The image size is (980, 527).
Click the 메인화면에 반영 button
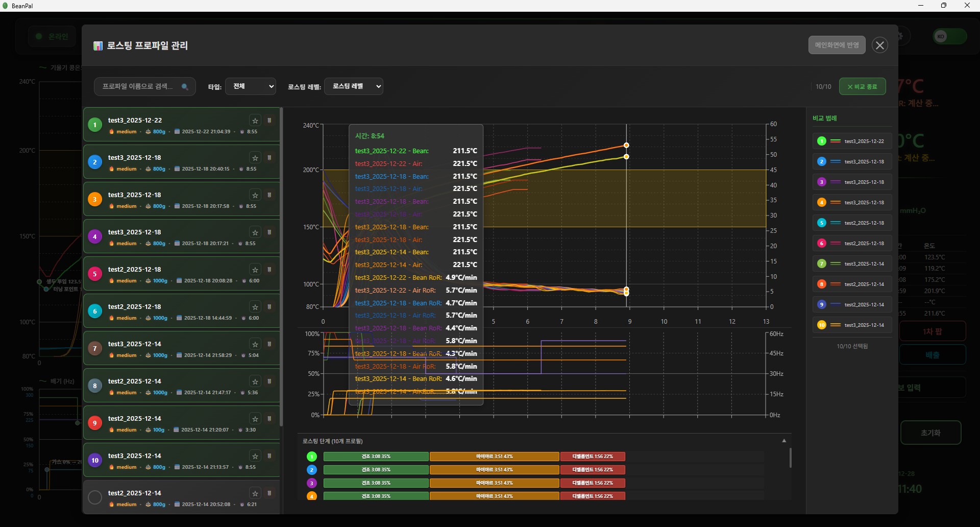coord(837,45)
